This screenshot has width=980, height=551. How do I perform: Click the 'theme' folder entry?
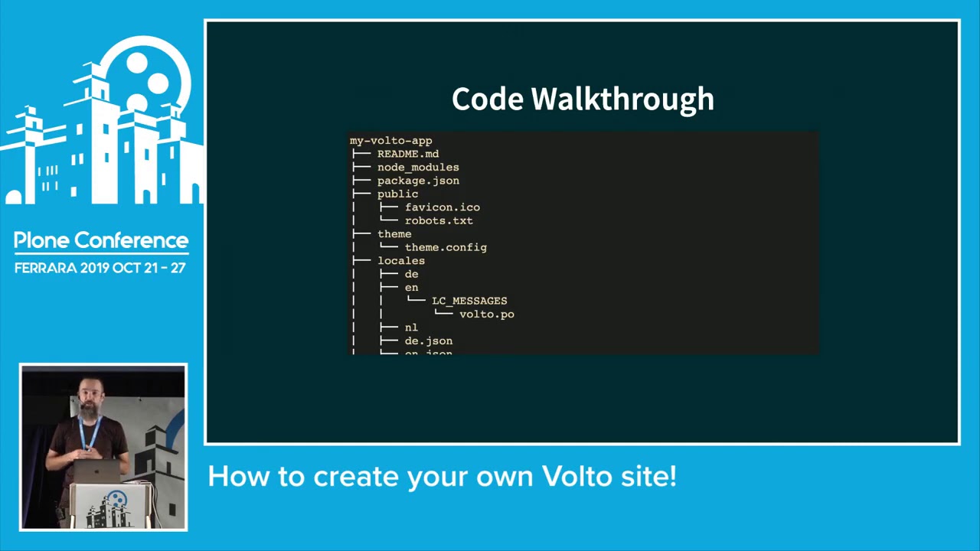(394, 234)
